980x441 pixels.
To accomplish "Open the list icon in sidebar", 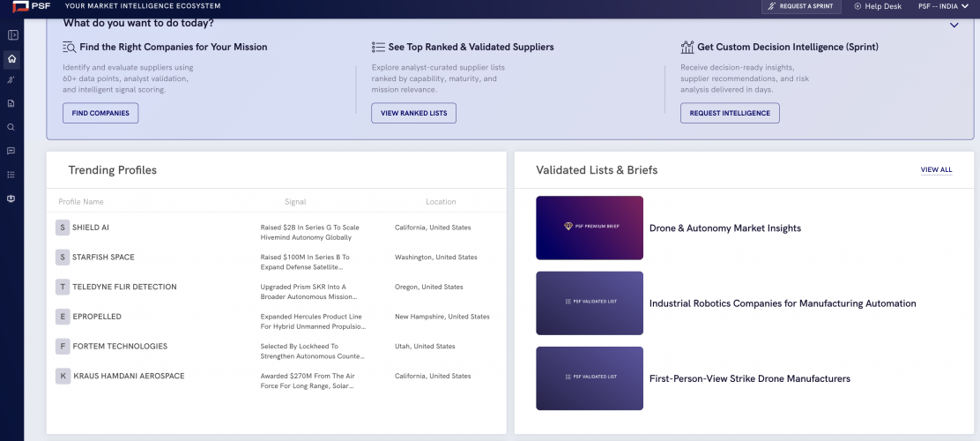I will (11, 175).
